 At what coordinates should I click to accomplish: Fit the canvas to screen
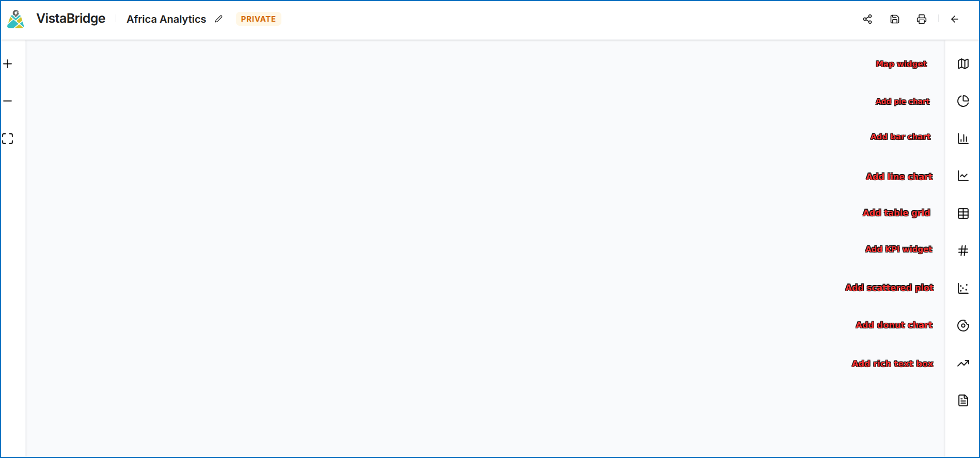tap(8, 138)
